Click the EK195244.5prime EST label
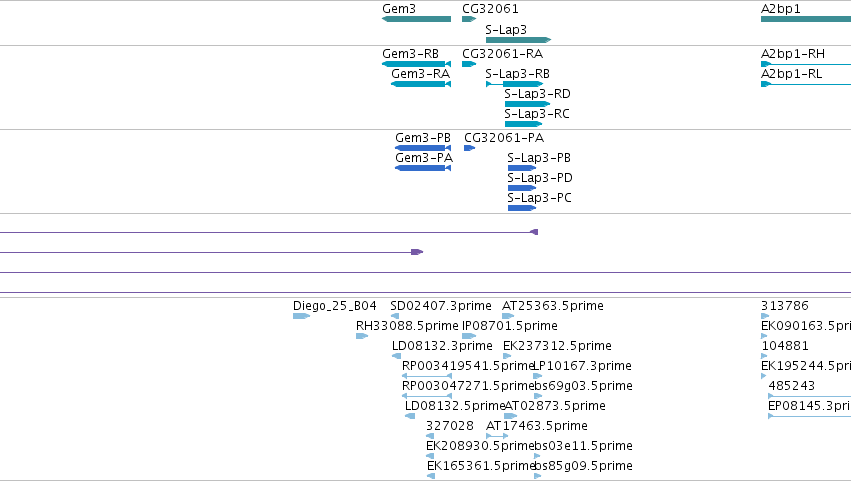 click(x=806, y=366)
